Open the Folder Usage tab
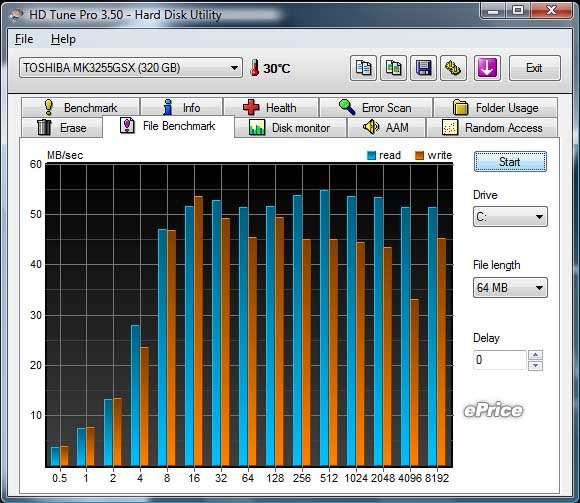Image resolution: width=580 pixels, height=503 pixels. (x=495, y=108)
